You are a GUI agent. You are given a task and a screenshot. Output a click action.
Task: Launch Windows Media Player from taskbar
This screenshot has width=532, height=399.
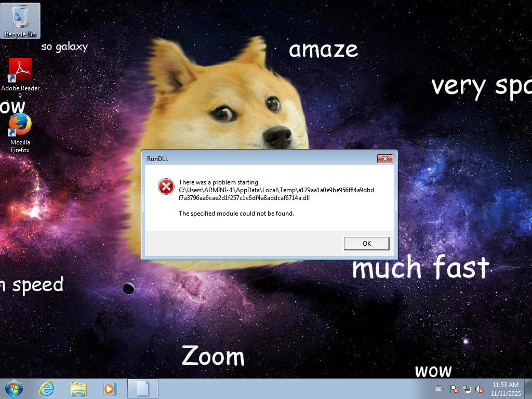(x=110, y=389)
